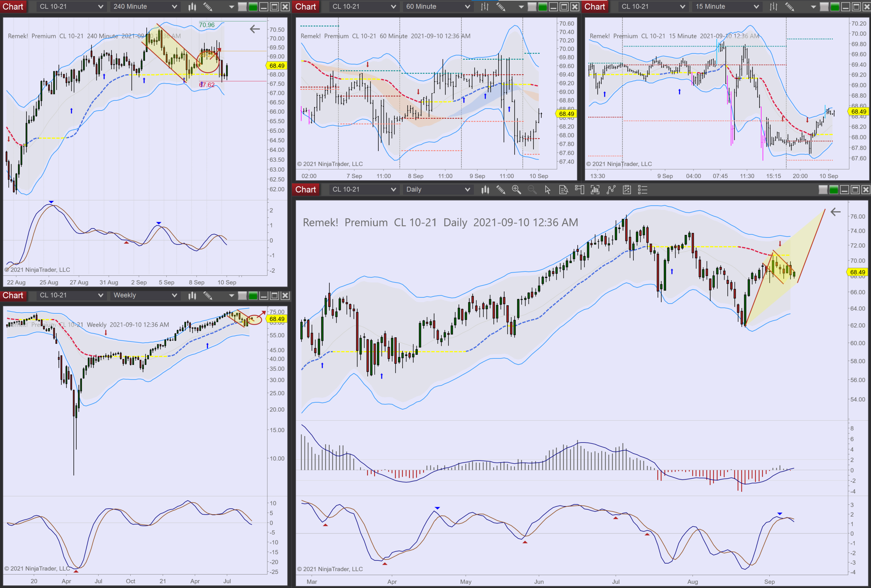Expand the 15 Minute interval dropdown
The height and width of the screenshot is (588, 871).
tap(727, 6)
